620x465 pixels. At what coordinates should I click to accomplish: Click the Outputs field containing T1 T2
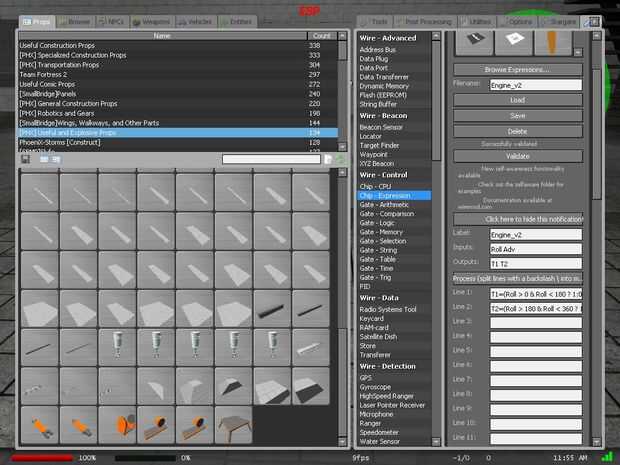point(536,263)
